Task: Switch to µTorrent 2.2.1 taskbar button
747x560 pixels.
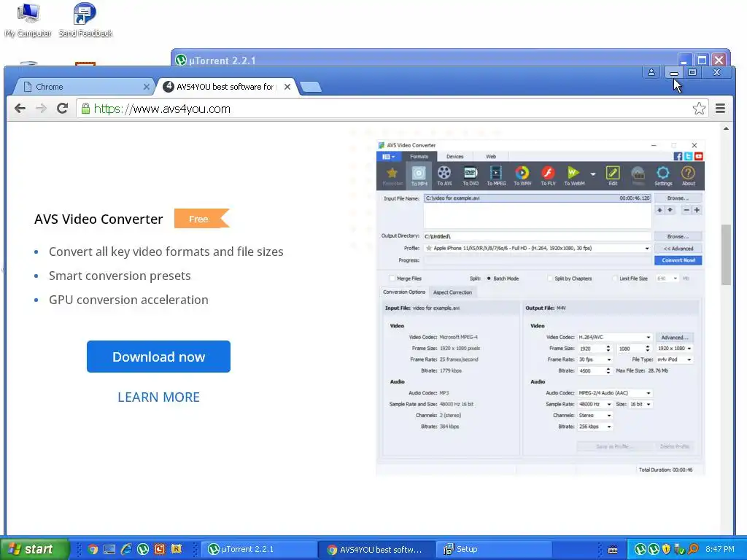Action: [x=258, y=549]
